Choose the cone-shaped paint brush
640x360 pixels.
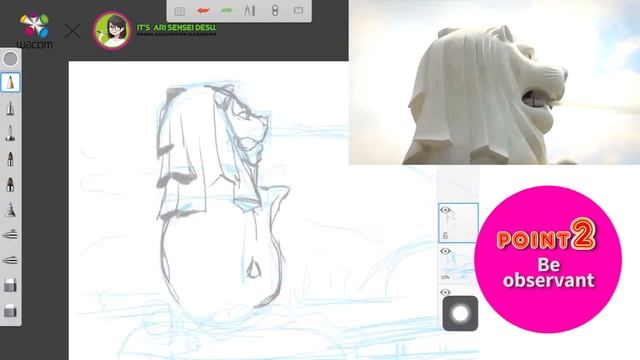11,210
